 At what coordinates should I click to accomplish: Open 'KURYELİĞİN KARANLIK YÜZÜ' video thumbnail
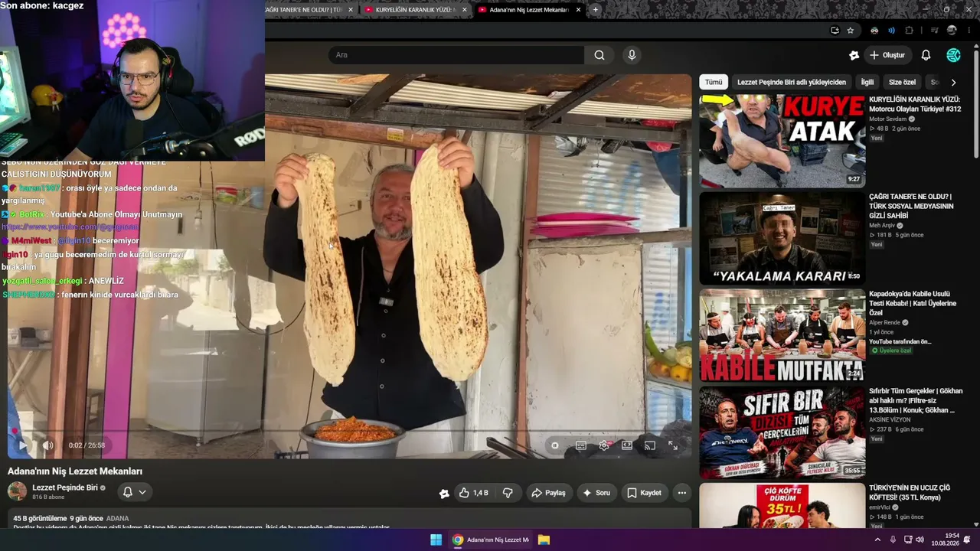pos(782,141)
